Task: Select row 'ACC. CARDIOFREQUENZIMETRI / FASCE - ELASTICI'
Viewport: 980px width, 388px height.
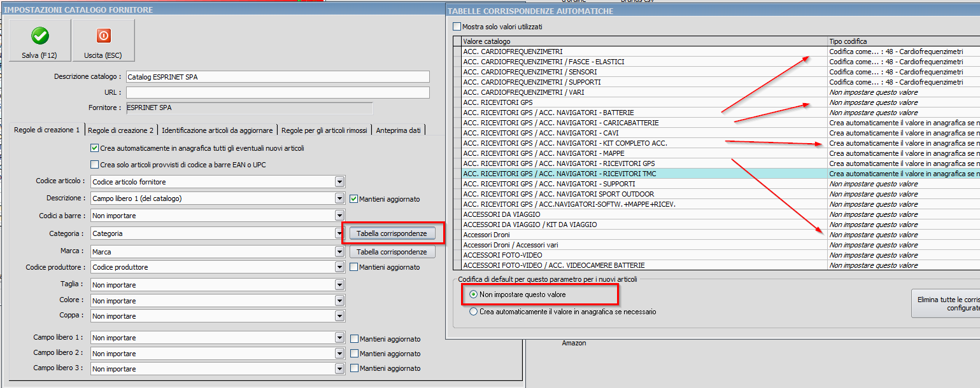Action: pyautogui.click(x=716, y=62)
